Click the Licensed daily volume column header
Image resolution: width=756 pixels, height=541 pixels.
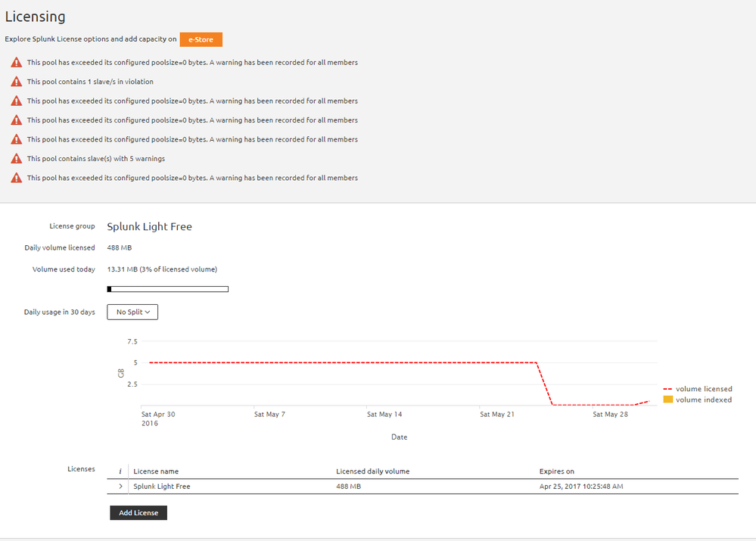click(372, 471)
